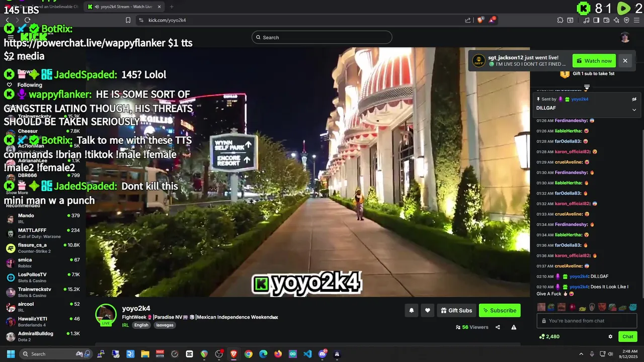
Task: Open chat settings gear icon
Action: point(610,336)
